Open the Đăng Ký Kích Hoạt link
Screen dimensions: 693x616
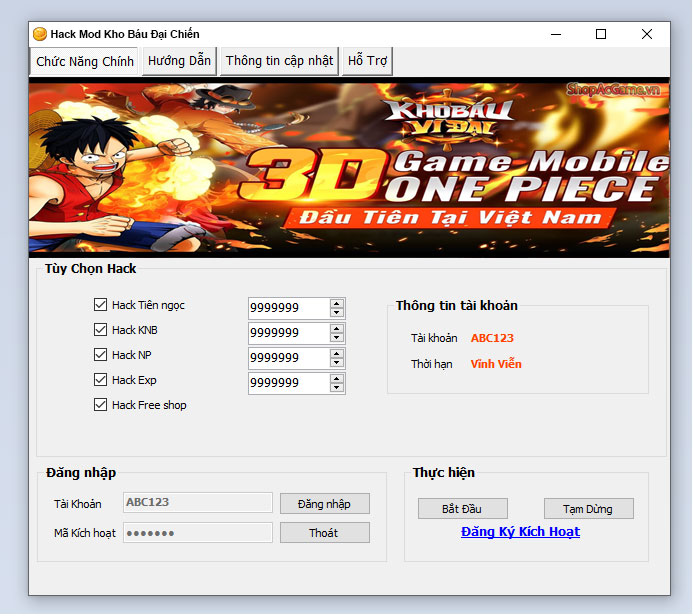click(520, 532)
